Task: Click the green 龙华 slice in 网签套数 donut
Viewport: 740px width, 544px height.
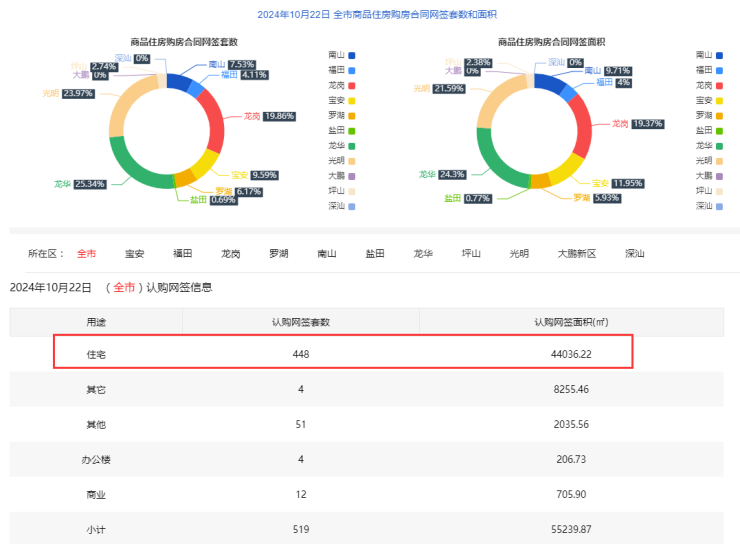Action: point(128,165)
